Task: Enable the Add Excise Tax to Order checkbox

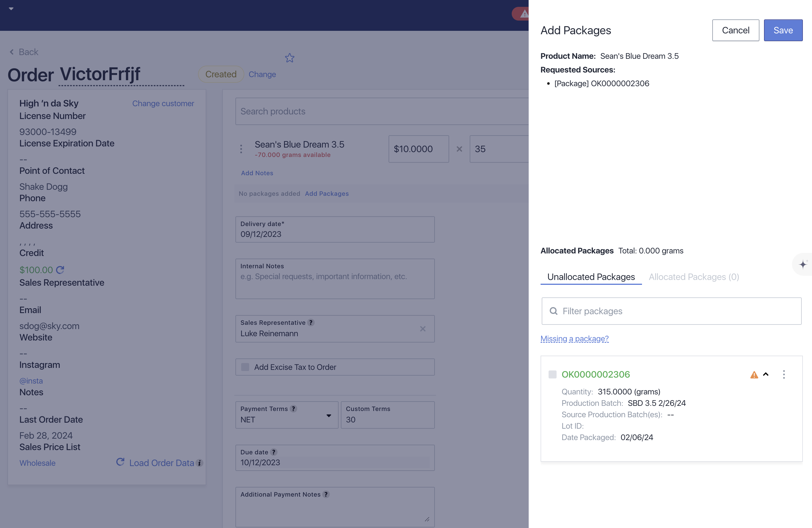Action: coord(245,367)
